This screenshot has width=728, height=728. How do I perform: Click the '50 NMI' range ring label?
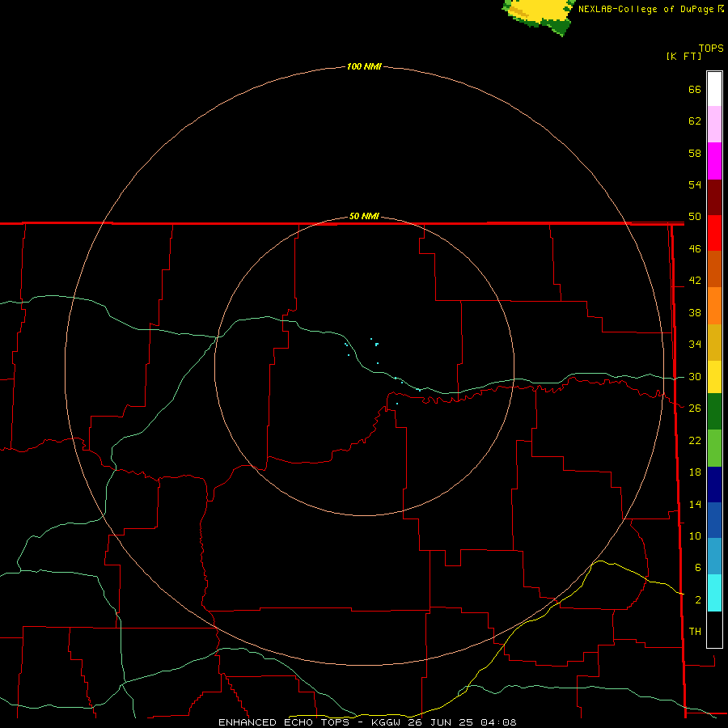tap(364, 216)
